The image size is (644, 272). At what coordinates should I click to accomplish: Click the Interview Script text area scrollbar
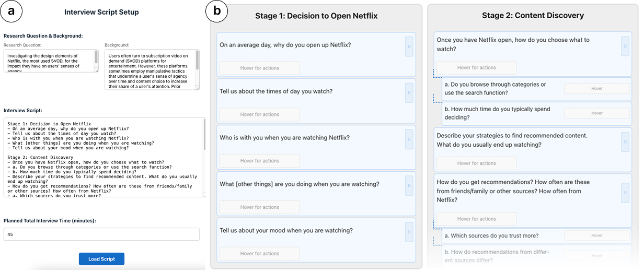[204, 136]
